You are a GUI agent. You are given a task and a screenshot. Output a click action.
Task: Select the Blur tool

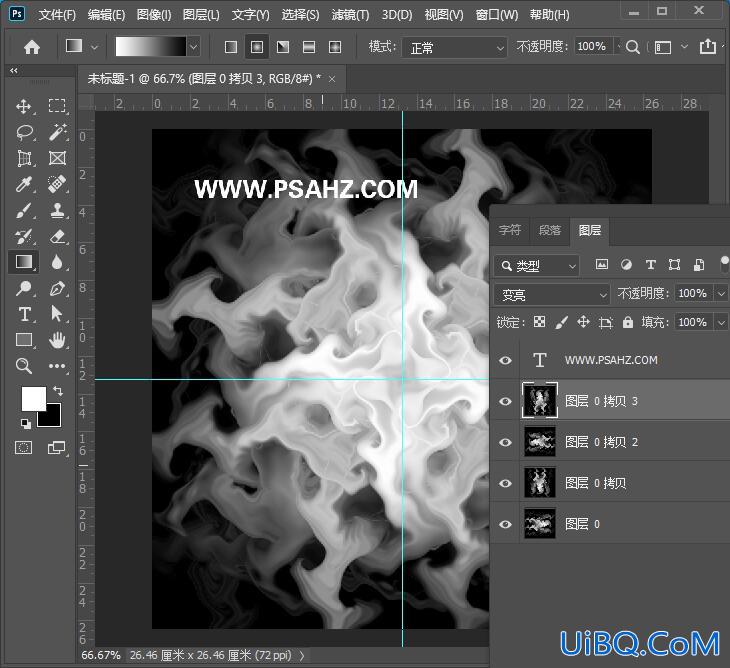(x=57, y=262)
